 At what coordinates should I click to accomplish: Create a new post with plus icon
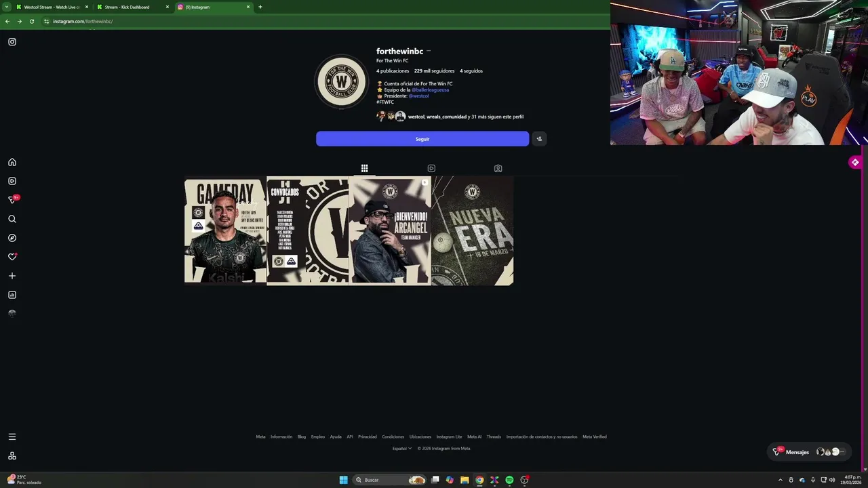tap(12, 276)
